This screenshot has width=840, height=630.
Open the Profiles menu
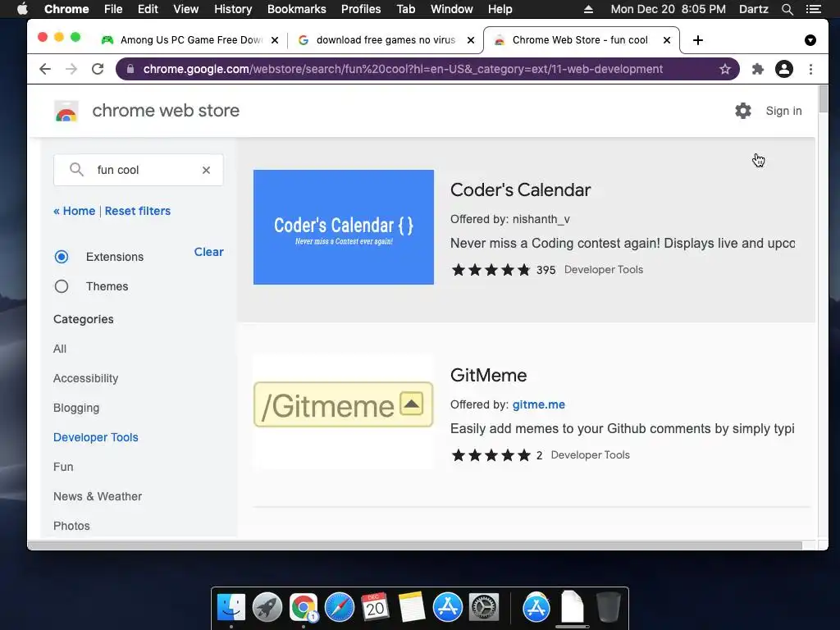(x=361, y=9)
